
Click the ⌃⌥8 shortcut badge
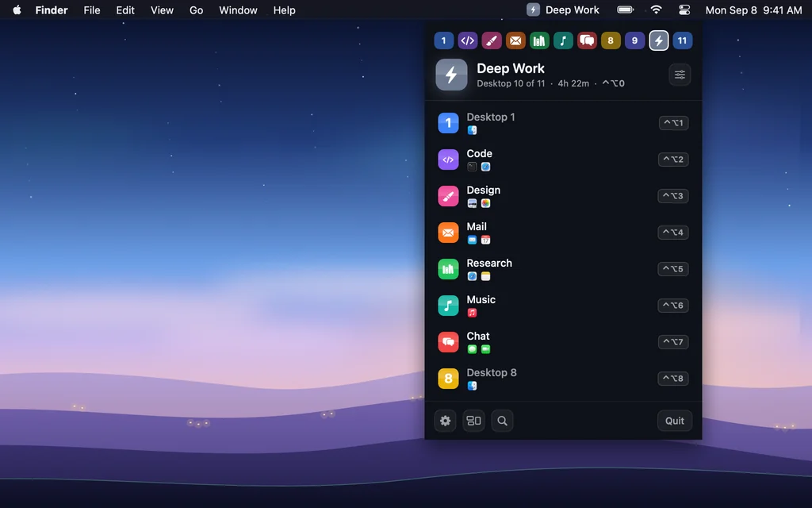coord(673,379)
